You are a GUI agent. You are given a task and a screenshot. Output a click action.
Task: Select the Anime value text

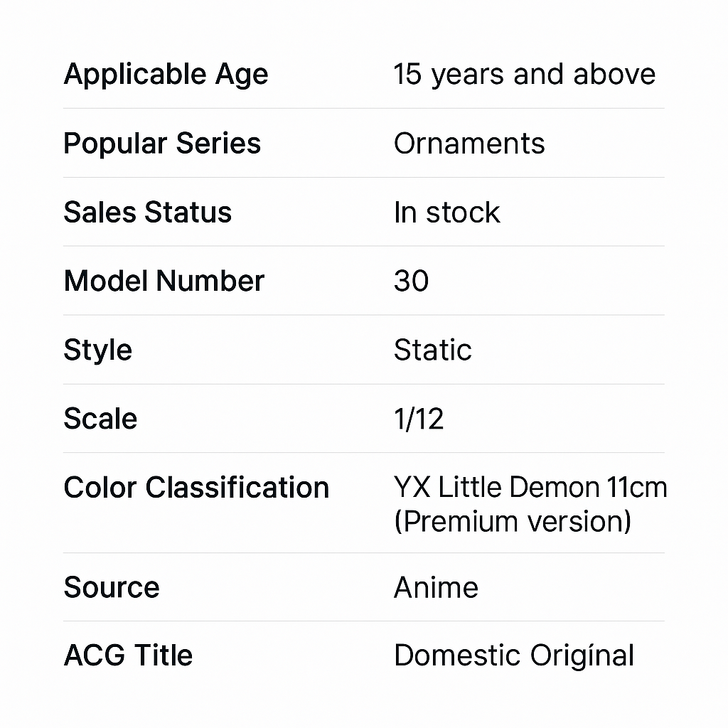[x=436, y=587]
